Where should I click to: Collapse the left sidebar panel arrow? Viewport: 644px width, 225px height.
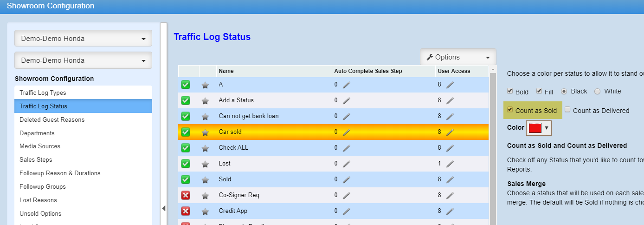tap(163, 208)
